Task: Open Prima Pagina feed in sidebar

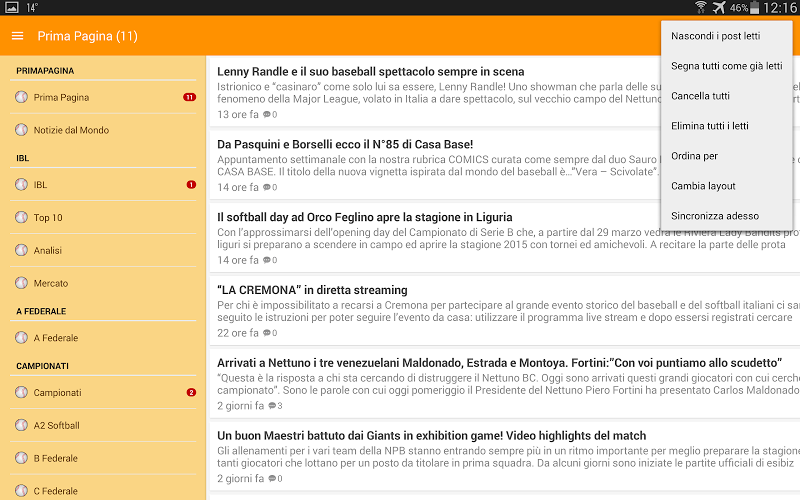Action: click(103, 97)
